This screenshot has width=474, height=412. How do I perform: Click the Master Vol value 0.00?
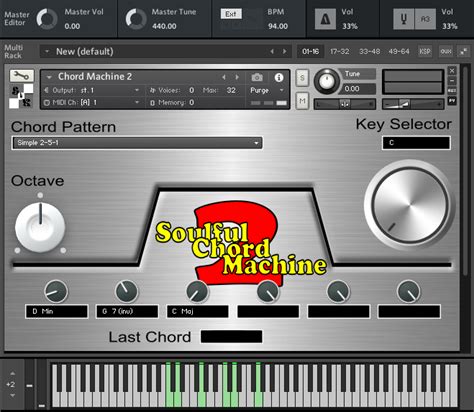(x=72, y=26)
